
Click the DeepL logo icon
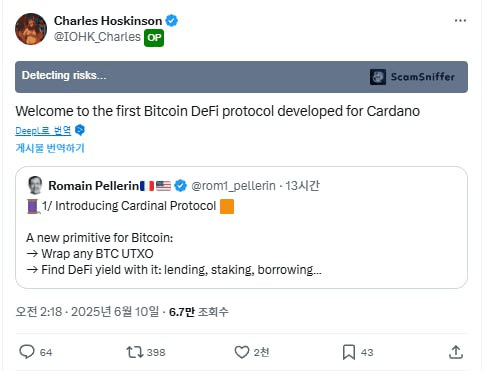point(80,130)
